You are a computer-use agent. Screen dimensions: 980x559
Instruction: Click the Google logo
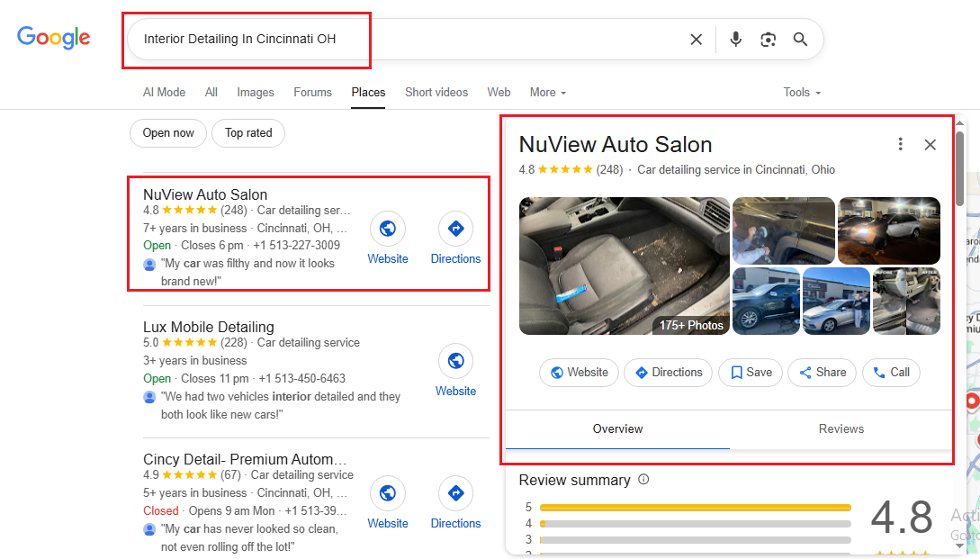54,38
